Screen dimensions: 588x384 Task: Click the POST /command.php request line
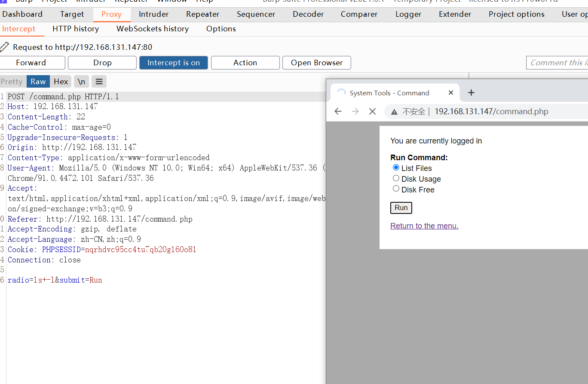pos(63,97)
